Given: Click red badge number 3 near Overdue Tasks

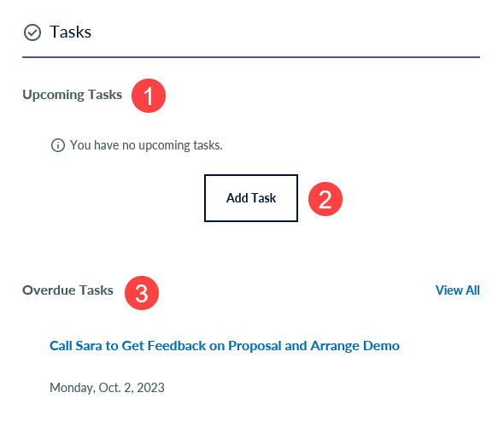Looking at the screenshot, I should pyautogui.click(x=142, y=293).
